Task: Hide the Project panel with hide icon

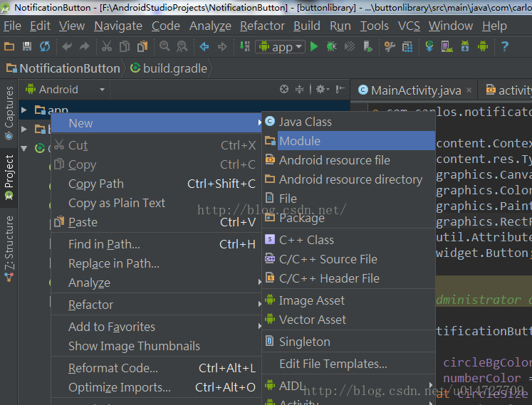Action: pyautogui.click(x=340, y=89)
